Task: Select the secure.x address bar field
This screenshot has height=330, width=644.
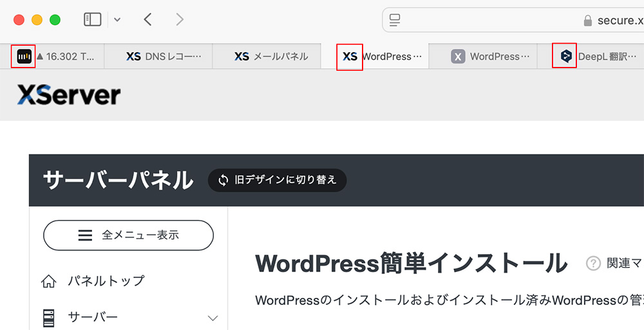Action: (513, 20)
